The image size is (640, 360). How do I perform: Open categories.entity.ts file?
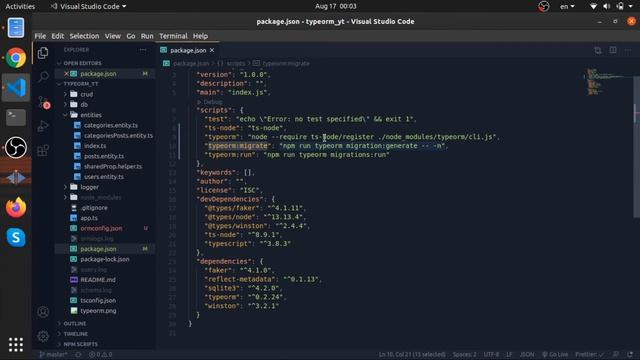111,125
